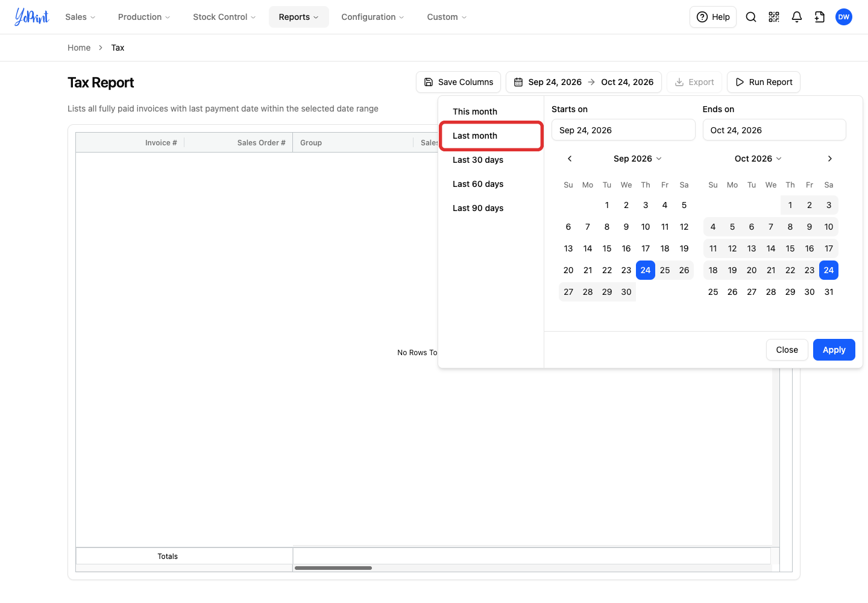Pick October 8 in the calendar
This screenshot has width=868, height=603.
790,227
